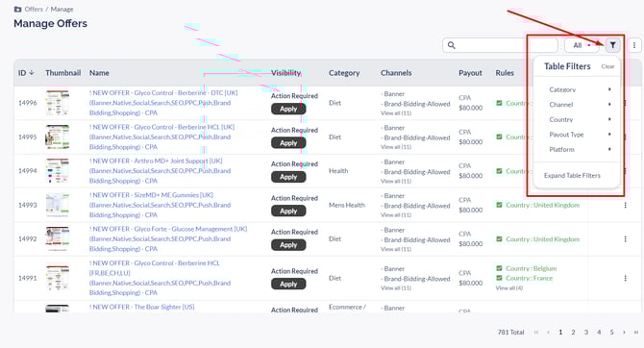Jump to the last page arrow
The width and height of the screenshot is (644, 348).
click(635, 333)
